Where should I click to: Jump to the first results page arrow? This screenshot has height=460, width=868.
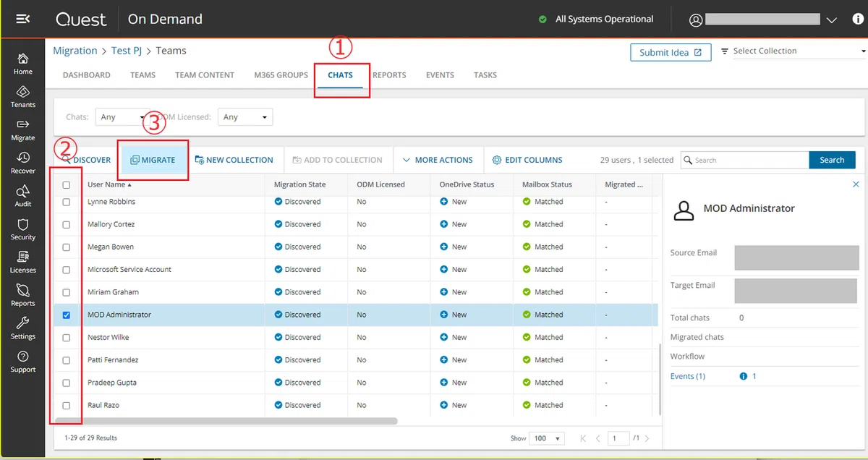584,438
